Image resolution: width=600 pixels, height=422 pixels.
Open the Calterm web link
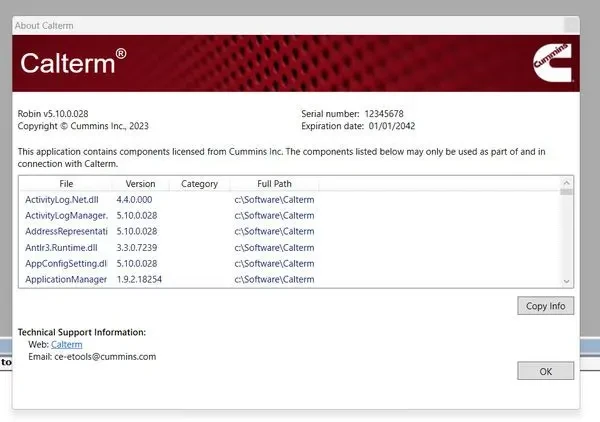tap(67, 344)
